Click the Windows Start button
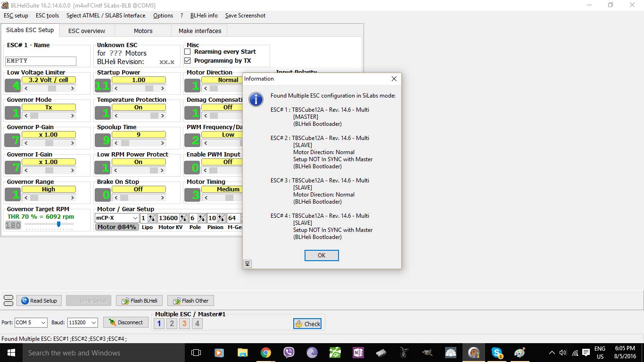 [11, 353]
